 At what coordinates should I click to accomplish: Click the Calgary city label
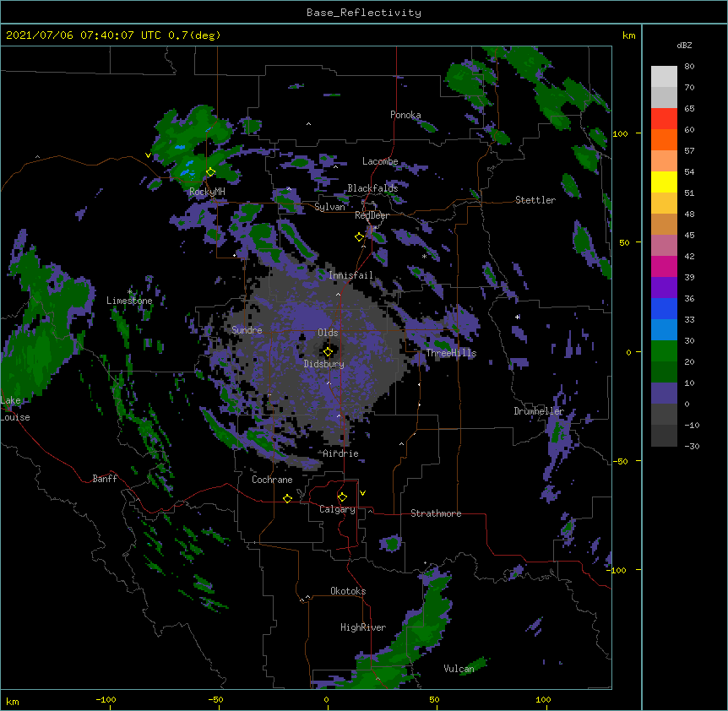click(337, 509)
